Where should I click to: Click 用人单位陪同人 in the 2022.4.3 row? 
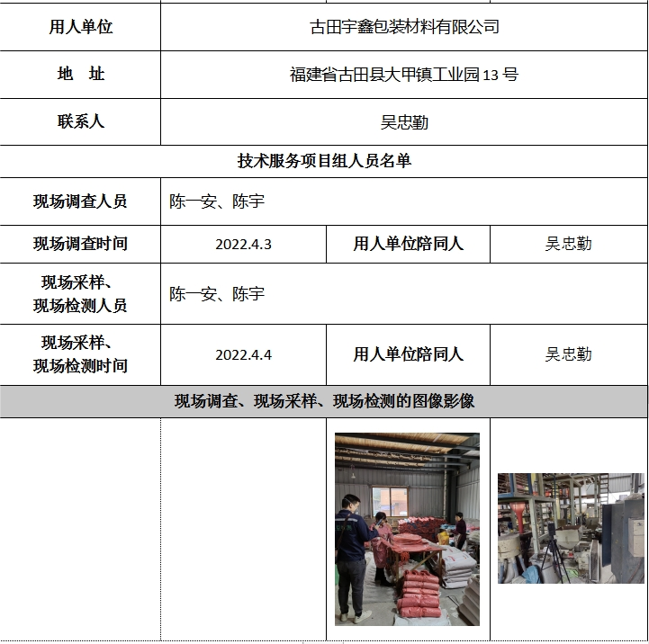(408, 244)
